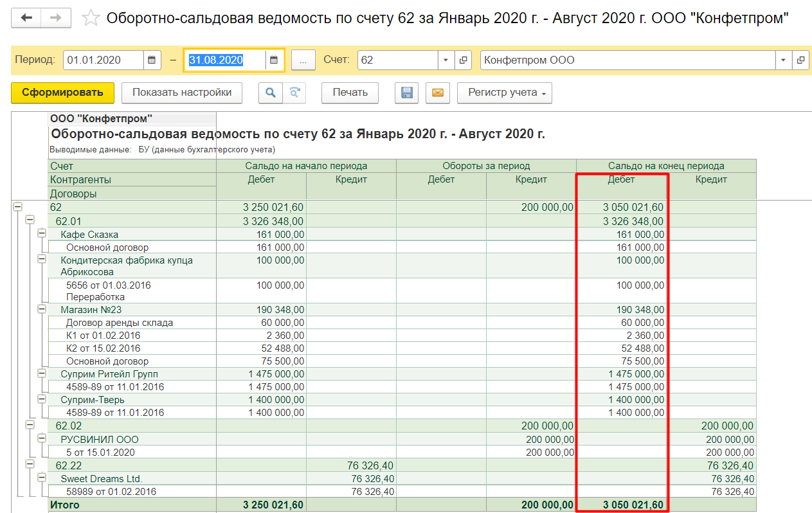Screen dimensions: 812x513
Task: Open Регистр учета dropdown menu
Action: [505, 93]
